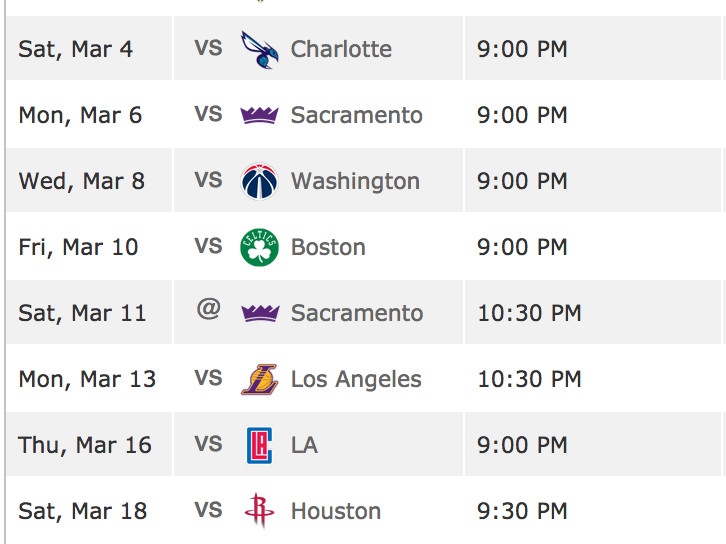The width and height of the screenshot is (726, 544).
Task: Select the 9:30 PM Houston game time
Action: 522,511
